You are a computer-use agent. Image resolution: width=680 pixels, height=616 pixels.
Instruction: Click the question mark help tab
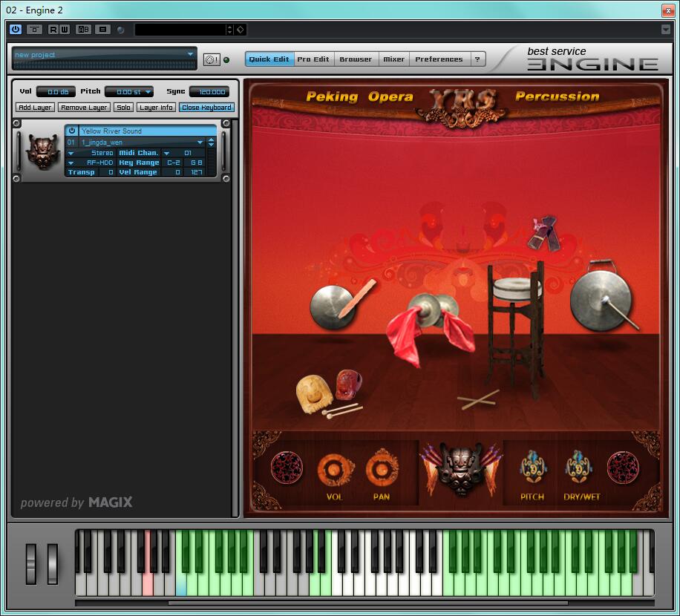477,59
